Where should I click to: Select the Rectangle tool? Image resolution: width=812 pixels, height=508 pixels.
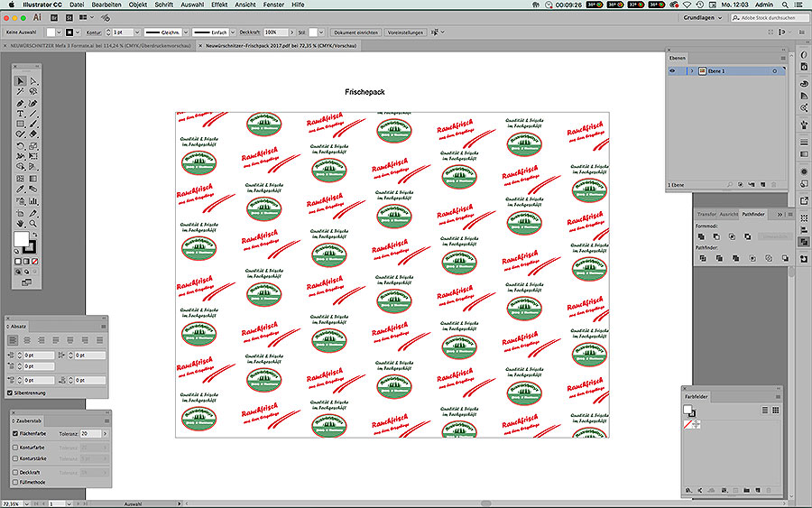click(20, 124)
